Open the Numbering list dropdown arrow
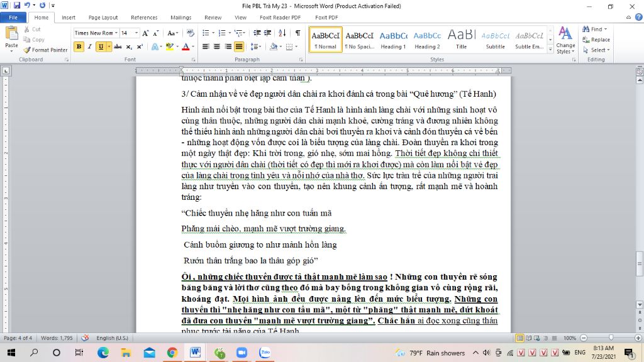This screenshot has width=644, height=362. point(229,33)
